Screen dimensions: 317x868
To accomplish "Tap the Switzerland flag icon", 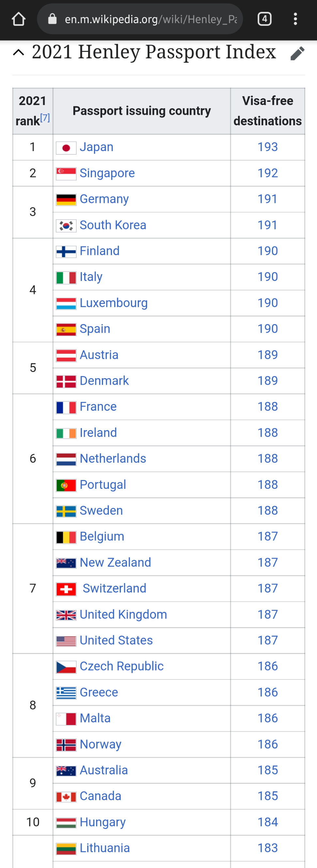I will 66,589.
